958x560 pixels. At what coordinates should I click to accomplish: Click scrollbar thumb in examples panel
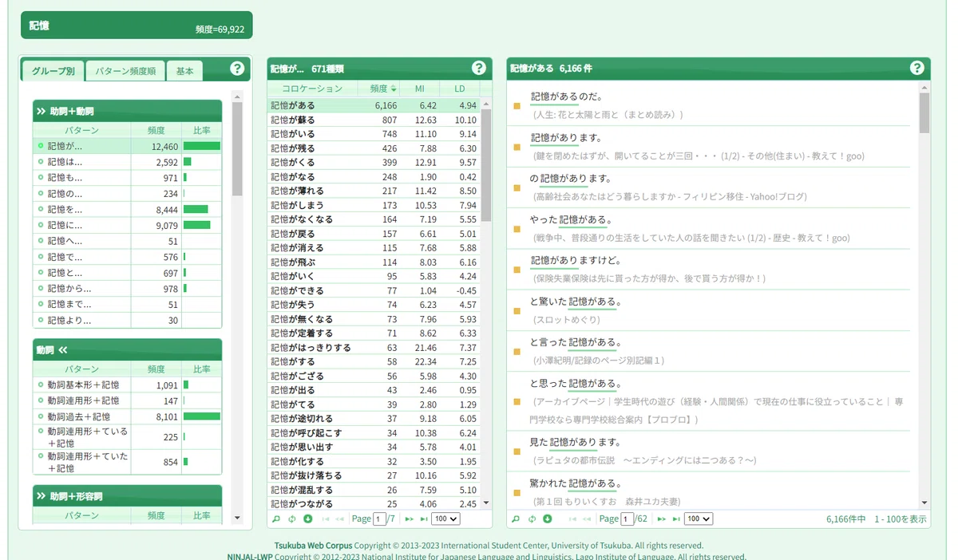(924, 112)
